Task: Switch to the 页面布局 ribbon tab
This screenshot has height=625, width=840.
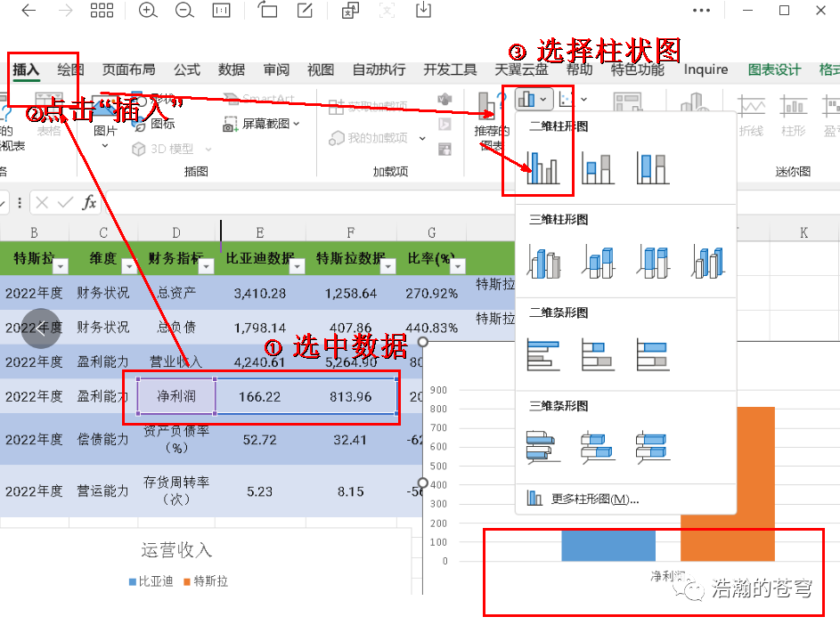Action: click(x=128, y=69)
